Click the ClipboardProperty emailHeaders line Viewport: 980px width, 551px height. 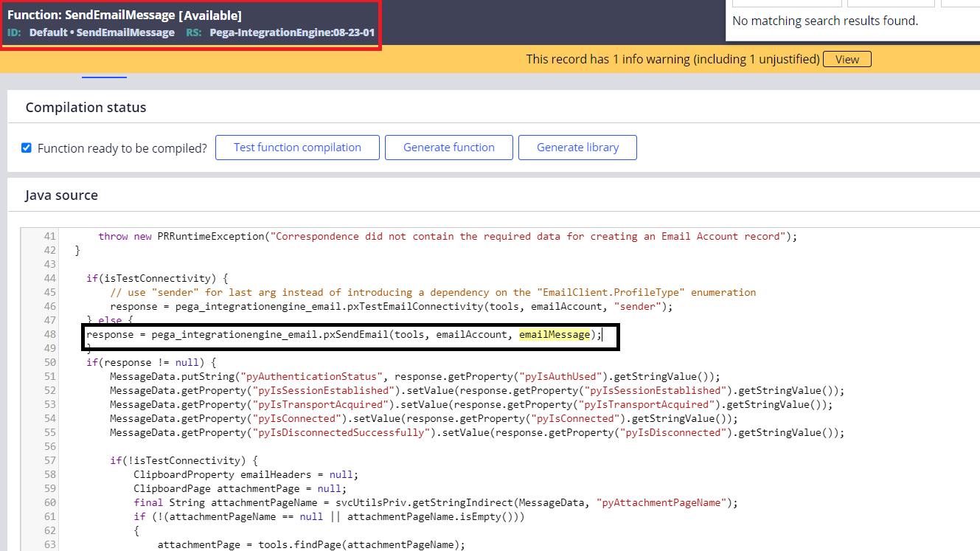pyautogui.click(x=246, y=474)
